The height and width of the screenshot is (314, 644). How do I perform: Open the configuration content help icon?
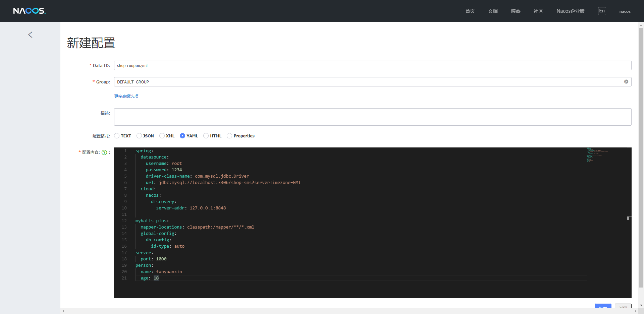coord(104,152)
